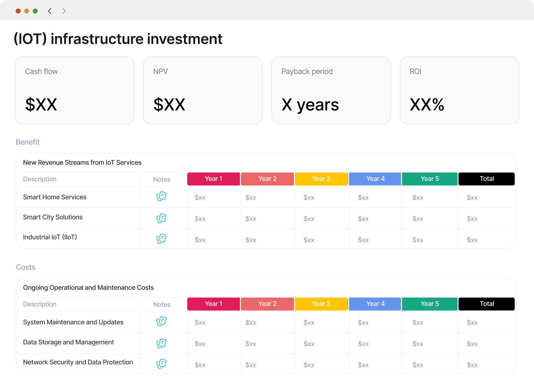Image resolution: width=534 pixels, height=392 pixels.
Task: Go back with the left arrow
Action: [50, 11]
